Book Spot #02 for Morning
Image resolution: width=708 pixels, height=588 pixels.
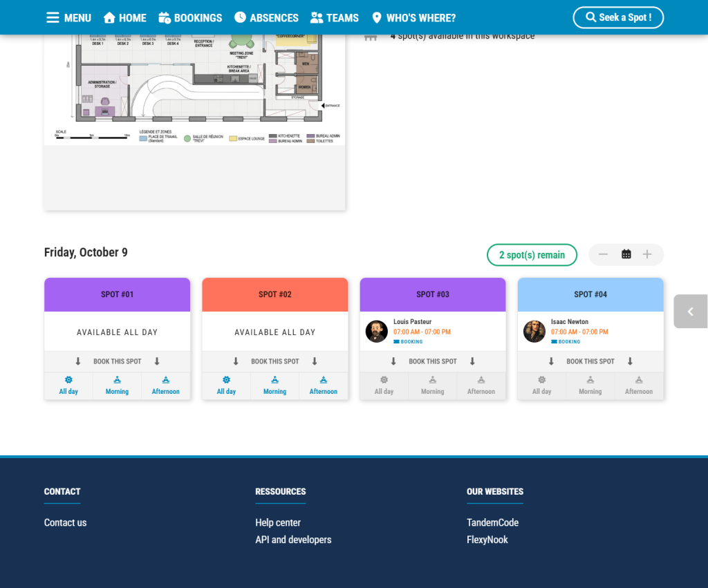[274, 386]
